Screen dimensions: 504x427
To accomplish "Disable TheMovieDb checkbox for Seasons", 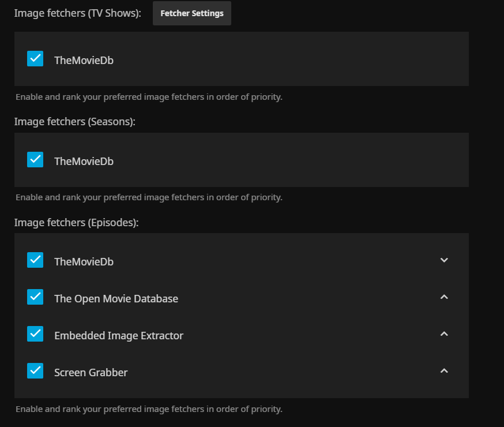I will 35,160.
